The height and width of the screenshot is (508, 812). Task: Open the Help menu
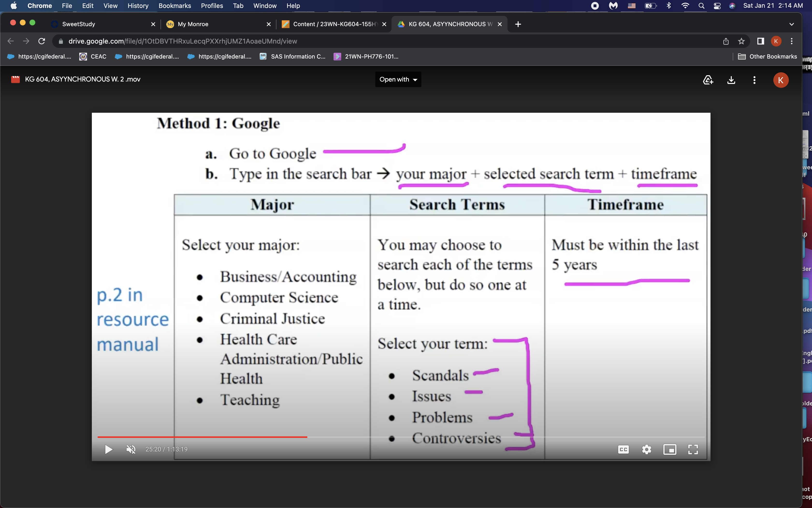(293, 6)
